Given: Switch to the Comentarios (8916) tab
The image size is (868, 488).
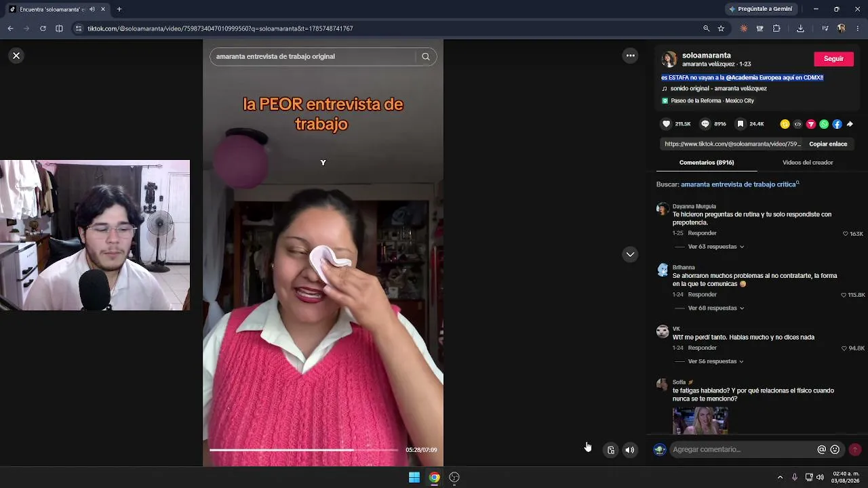Looking at the screenshot, I should click(707, 163).
